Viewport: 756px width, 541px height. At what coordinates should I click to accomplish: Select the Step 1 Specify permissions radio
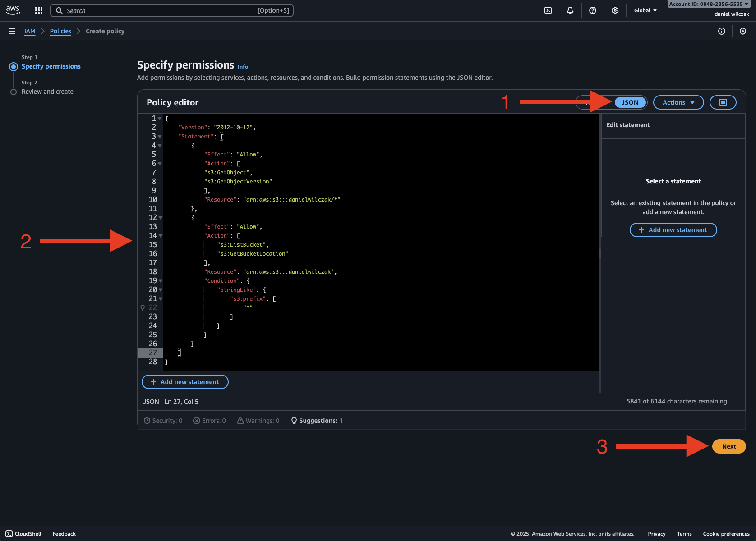(x=14, y=67)
